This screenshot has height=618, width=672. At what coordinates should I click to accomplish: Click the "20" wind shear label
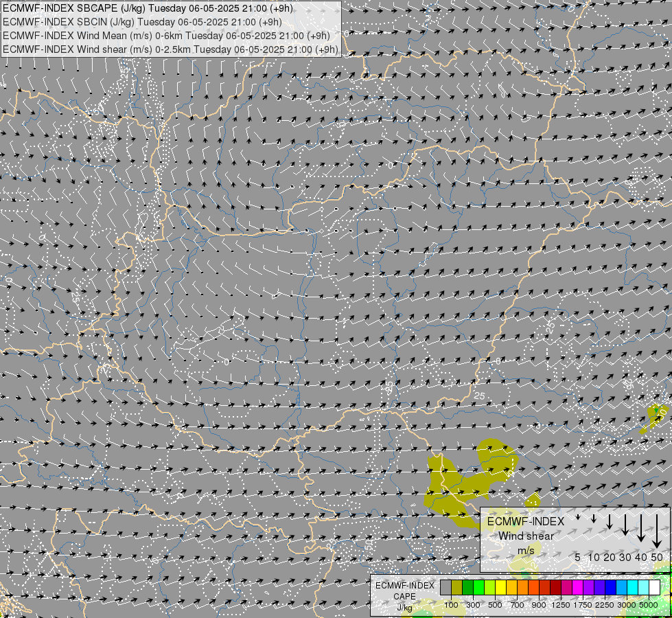point(610,557)
